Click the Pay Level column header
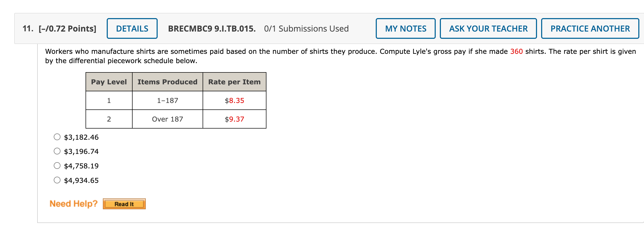Image resolution: width=644 pixels, height=239 pixels. tap(109, 82)
